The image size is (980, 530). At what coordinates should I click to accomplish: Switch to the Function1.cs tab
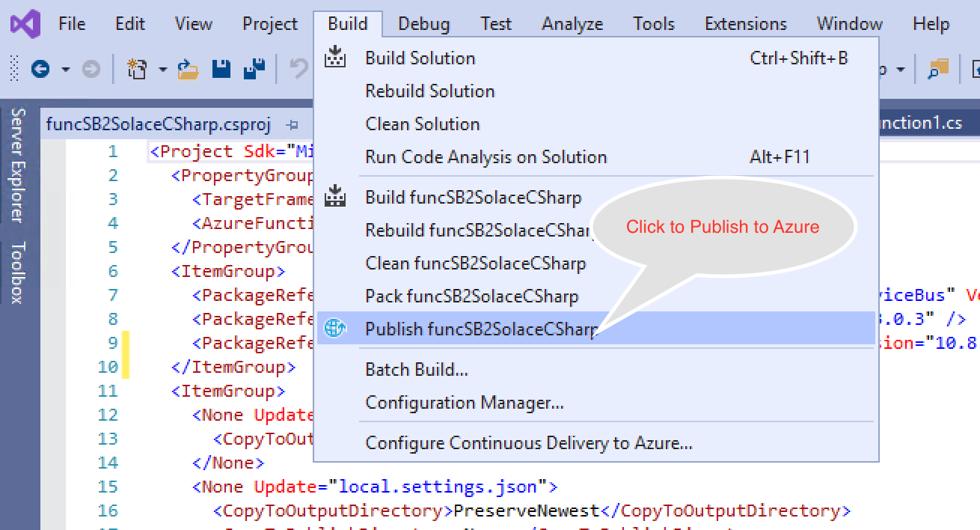pos(924,124)
